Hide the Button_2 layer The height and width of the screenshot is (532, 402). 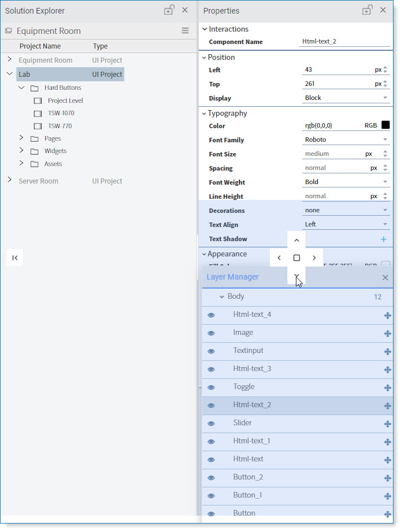tap(211, 478)
